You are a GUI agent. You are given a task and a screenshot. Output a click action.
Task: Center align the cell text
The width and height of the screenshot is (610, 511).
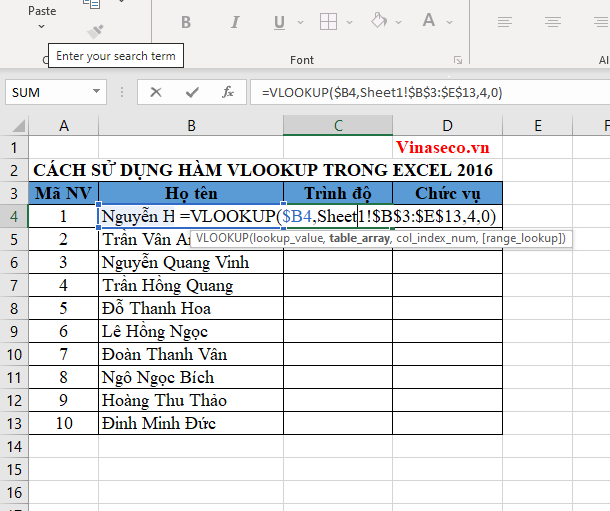[x=553, y=21]
